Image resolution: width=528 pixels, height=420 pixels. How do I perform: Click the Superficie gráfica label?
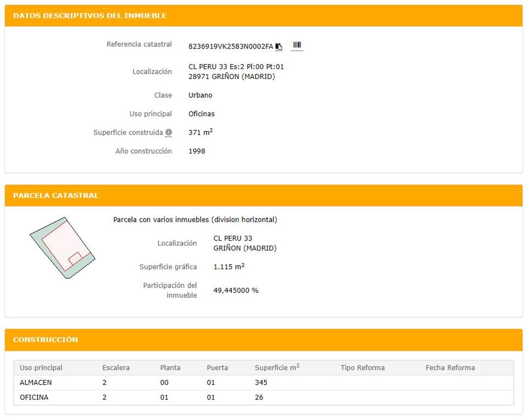click(168, 267)
